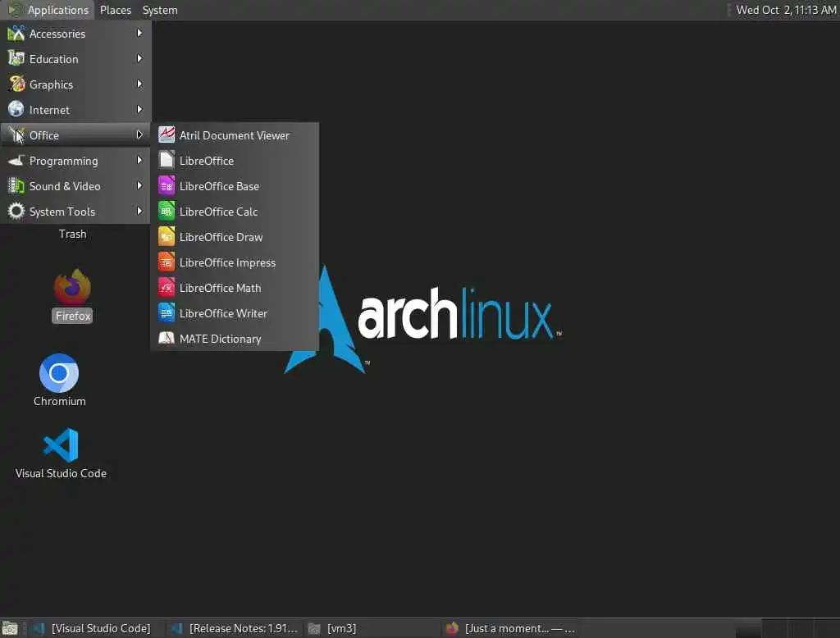
Task: Click the Firefox desktop label
Action: [73, 316]
